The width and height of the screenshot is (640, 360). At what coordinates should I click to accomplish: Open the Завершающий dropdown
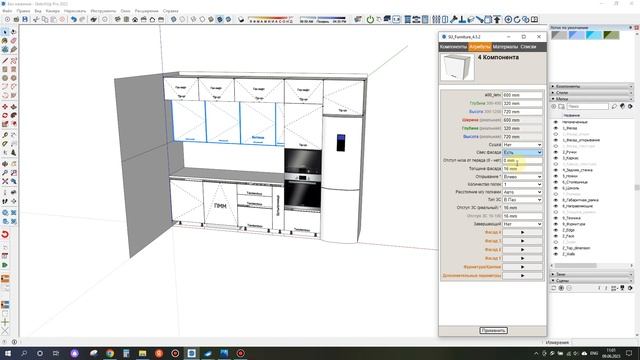tap(522, 224)
